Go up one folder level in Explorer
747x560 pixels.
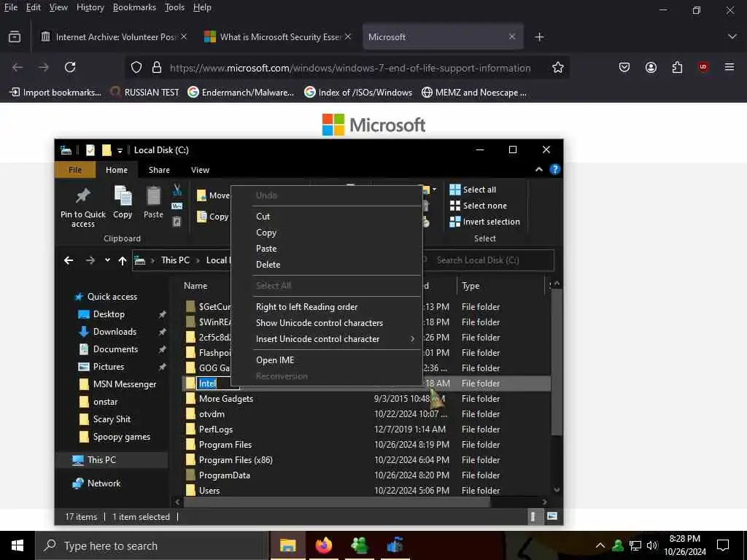click(123, 260)
